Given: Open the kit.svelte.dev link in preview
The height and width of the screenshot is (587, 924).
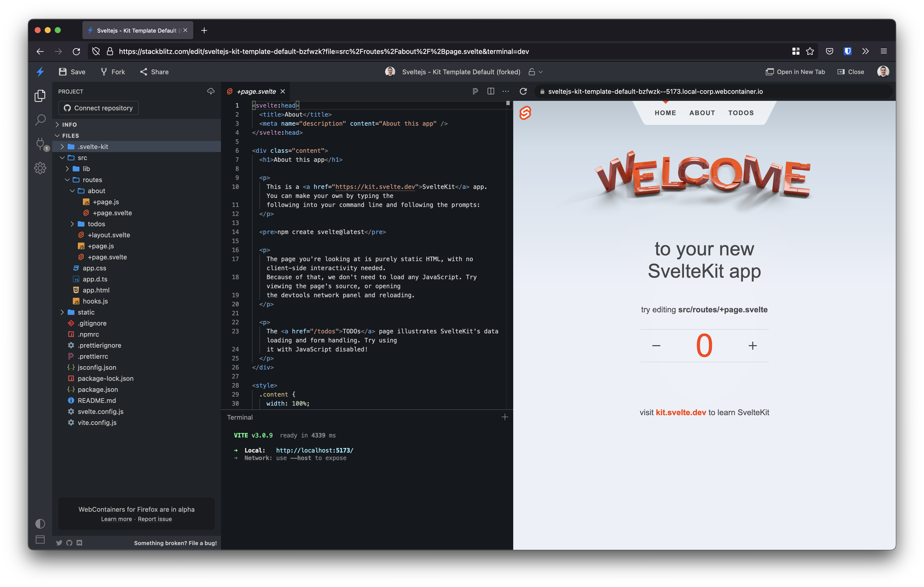Looking at the screenshot, I should (680, 413).
